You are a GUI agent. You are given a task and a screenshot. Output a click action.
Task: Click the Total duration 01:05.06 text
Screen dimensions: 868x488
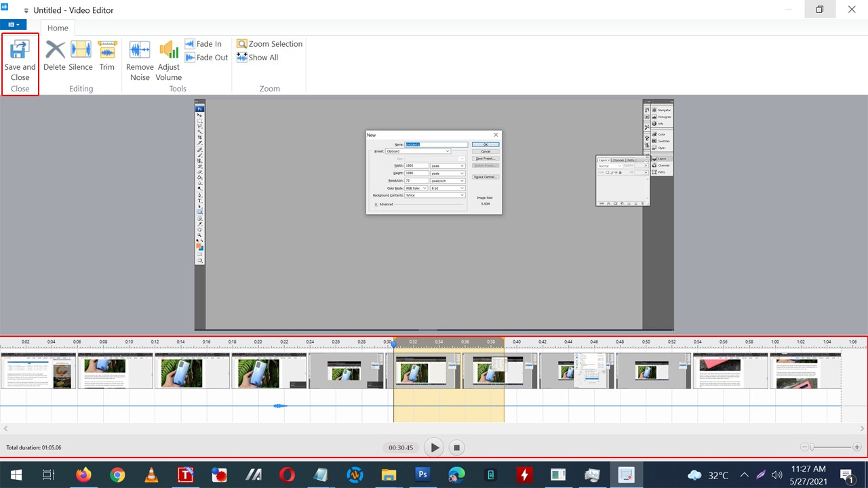click(34, 448)
